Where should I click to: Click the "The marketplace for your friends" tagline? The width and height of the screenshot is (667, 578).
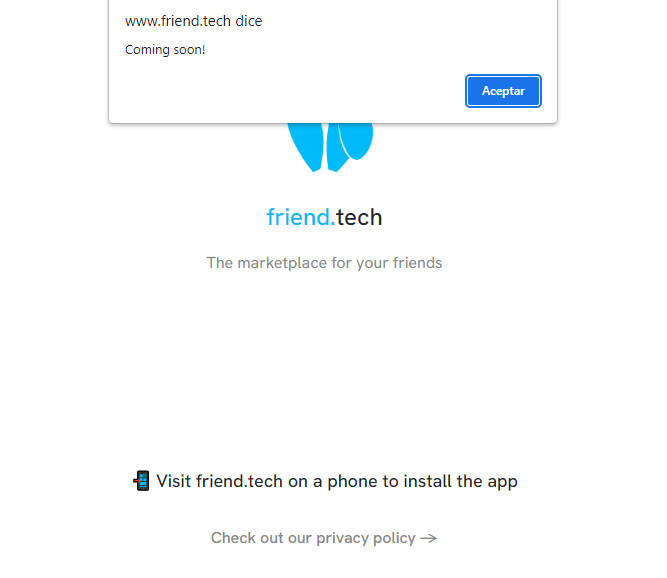[324, 263]
